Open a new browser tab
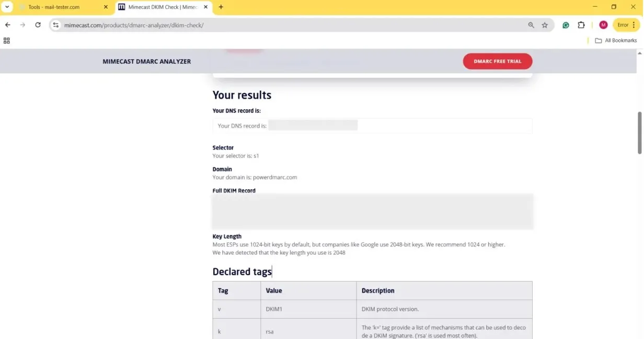 [x=221, y=7]
